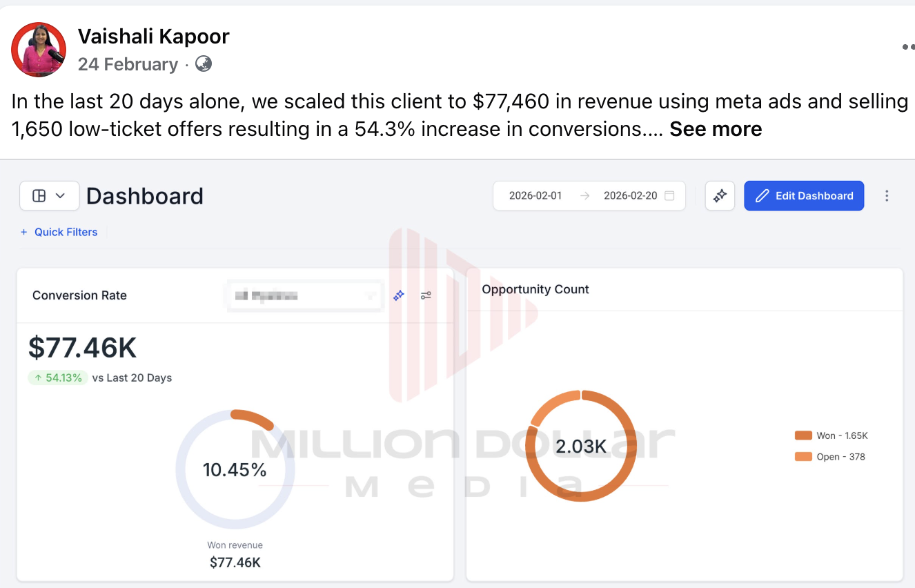This screenshot has height=588, width=915.
Task: Click the start date 2026-02-01 field
Action: [x=535, y=196]
